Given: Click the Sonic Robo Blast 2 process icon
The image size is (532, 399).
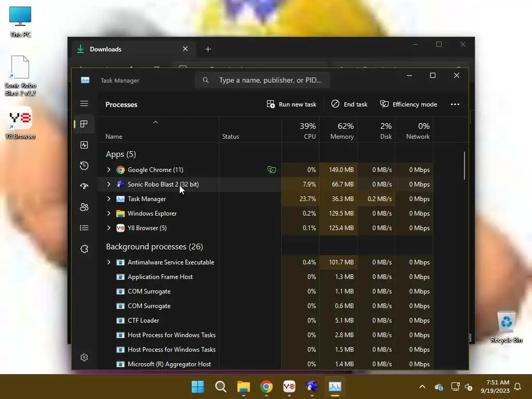Looking at the screenshot, I should 121,184.
